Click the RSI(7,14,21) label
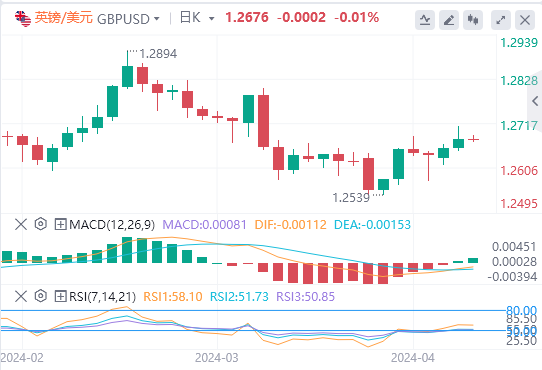Image resolution: width=542 pixels, height=370 pixels. pos(102,297)
